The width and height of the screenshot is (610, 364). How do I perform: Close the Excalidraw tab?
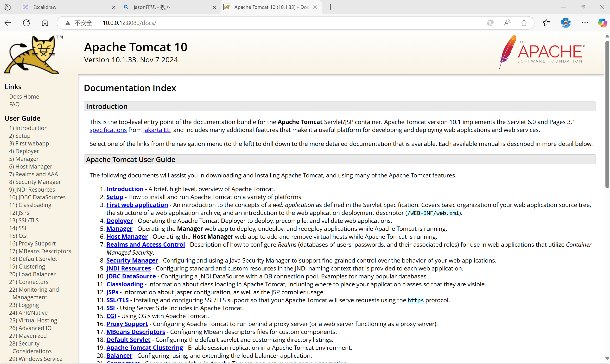click(x=114, y=7)
